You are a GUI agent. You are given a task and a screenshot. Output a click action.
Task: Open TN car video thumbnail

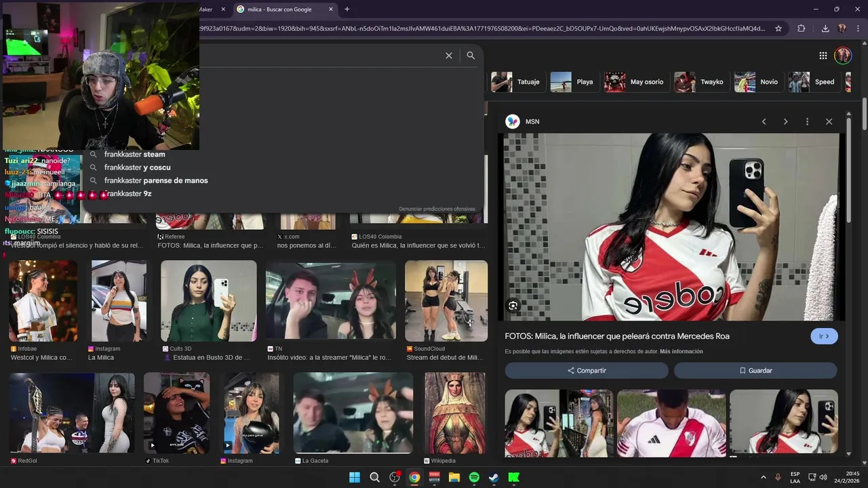[331, 301]
